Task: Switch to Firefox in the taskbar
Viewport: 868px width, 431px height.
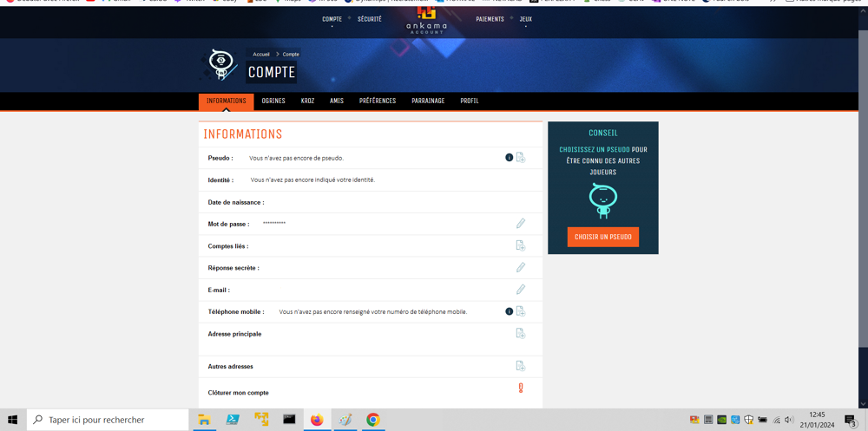Action: [317, 420]
